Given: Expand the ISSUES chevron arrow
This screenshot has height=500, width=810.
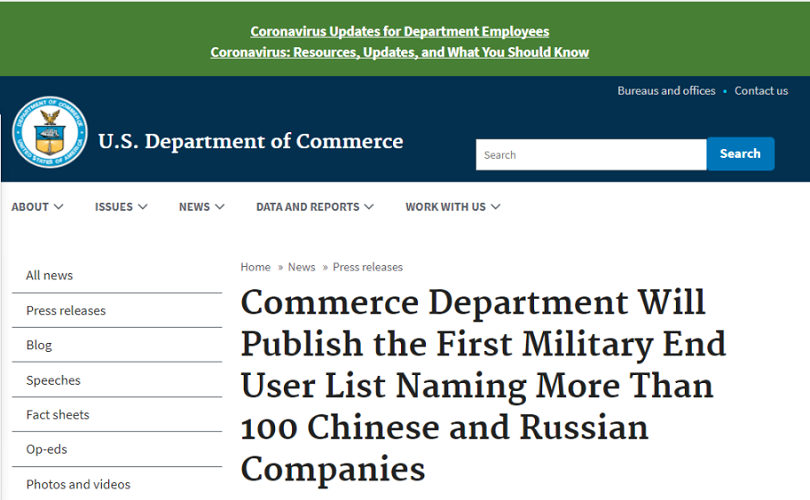Looking at the screenshot, I should 143,207.
